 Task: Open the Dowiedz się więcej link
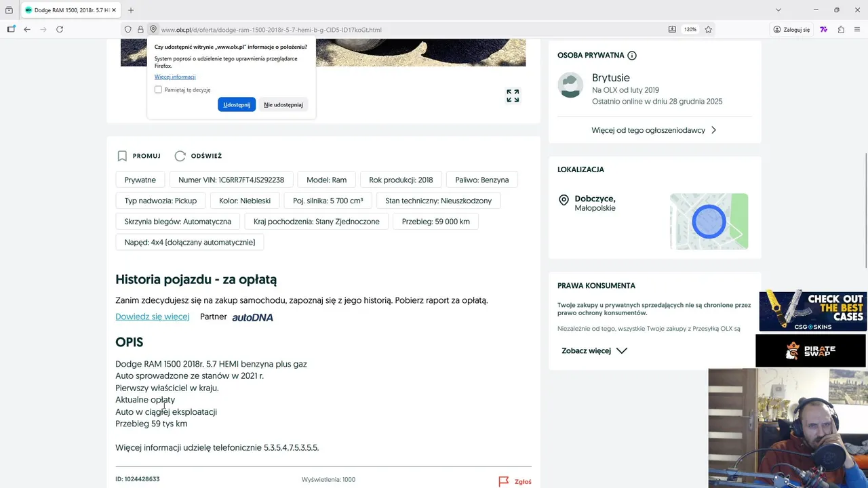coord(153,317)
